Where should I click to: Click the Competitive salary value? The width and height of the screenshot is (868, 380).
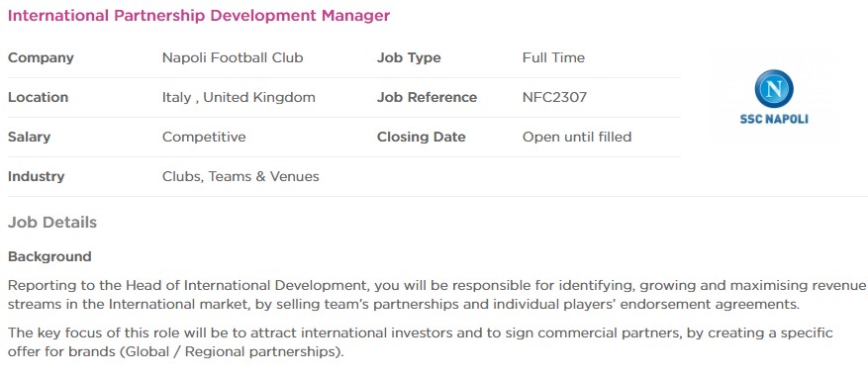(204, 137)
